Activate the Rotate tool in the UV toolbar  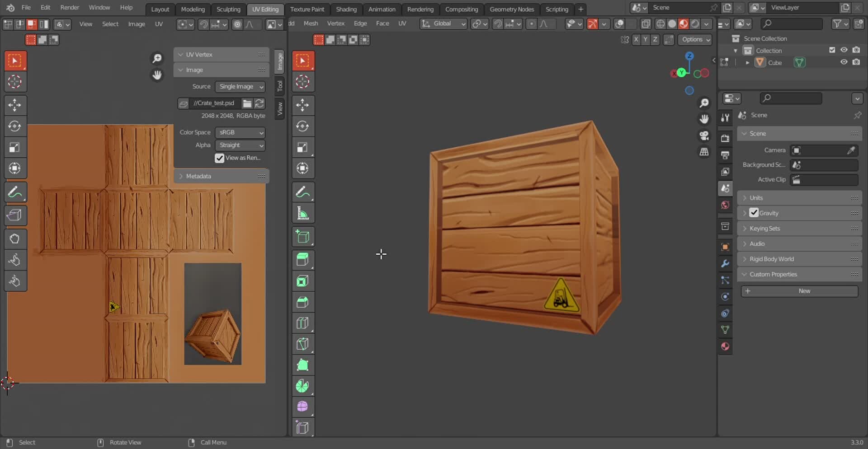15,126
